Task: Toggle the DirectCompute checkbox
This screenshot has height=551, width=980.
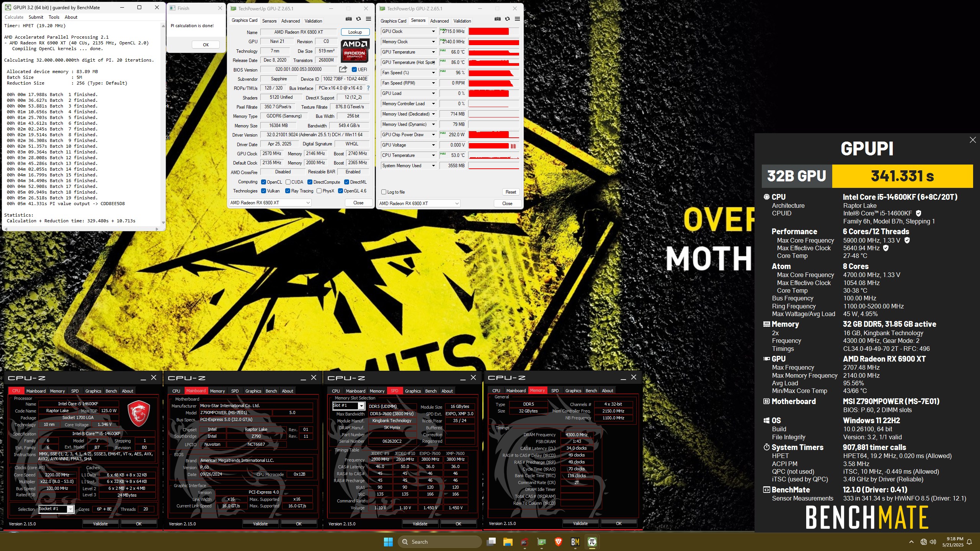Action: pyautogui.click(x=310, y=182)
